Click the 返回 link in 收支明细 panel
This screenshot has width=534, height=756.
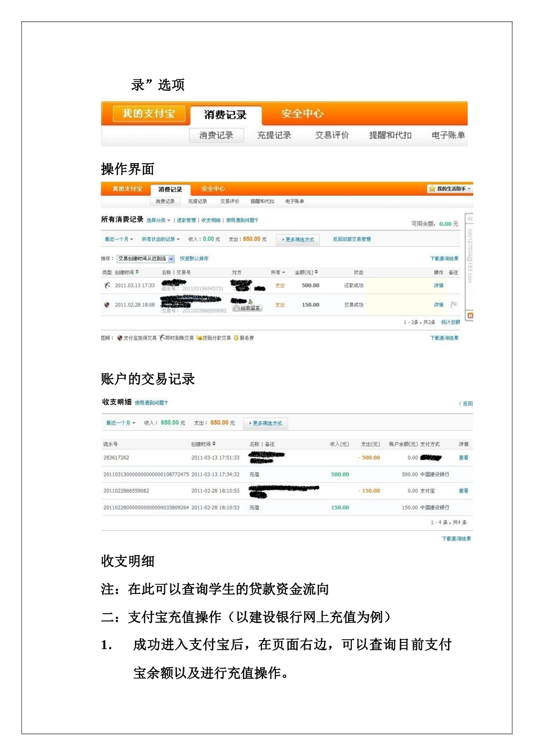pyautogui.click(x=466, y=404)
